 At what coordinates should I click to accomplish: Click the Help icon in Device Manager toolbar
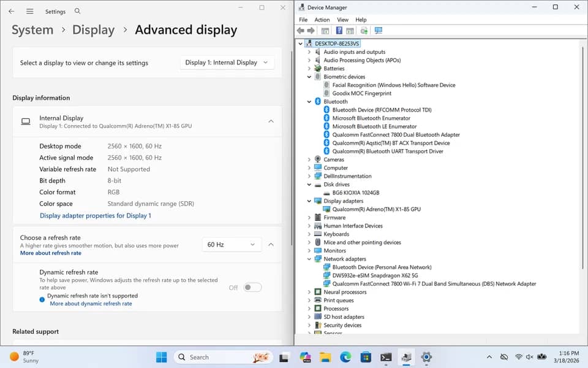(339, 31)
